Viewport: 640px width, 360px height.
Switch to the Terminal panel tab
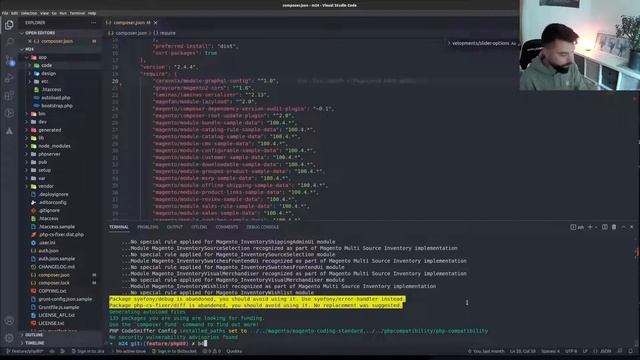pyautogui.click(x=119, y=227)
